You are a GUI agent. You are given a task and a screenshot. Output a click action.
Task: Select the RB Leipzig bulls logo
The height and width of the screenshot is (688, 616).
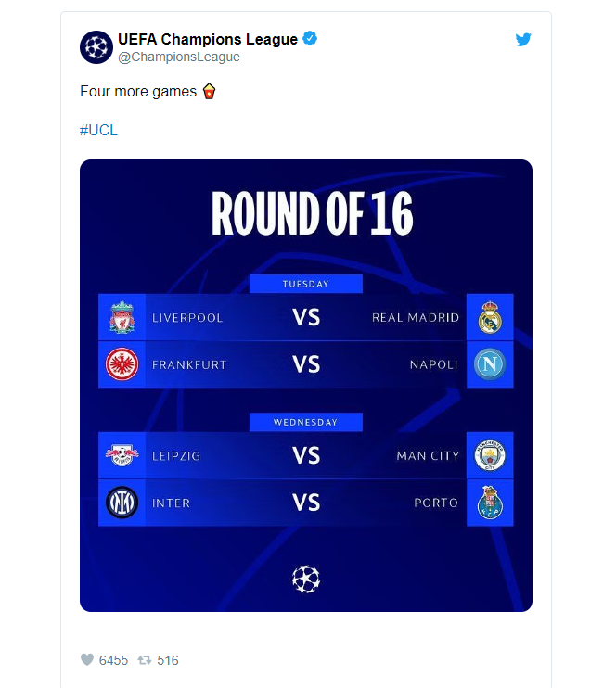point(122,455)
